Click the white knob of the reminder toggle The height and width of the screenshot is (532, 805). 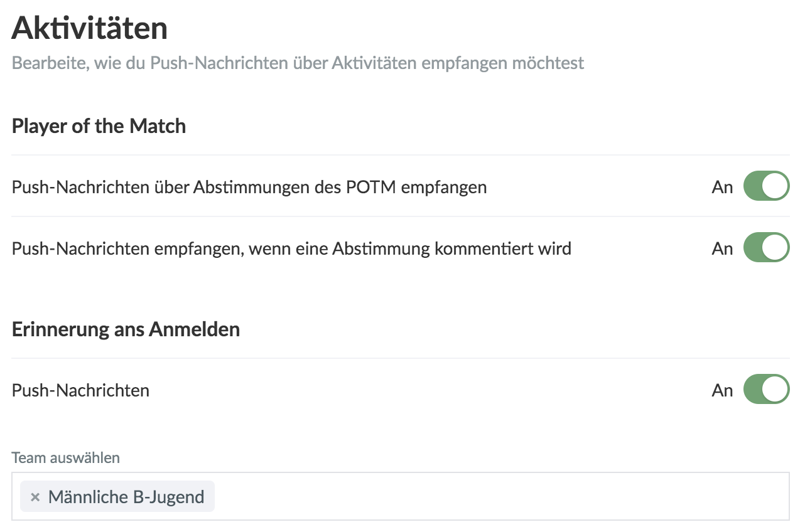pyautogui.click(x=777, y=390)
